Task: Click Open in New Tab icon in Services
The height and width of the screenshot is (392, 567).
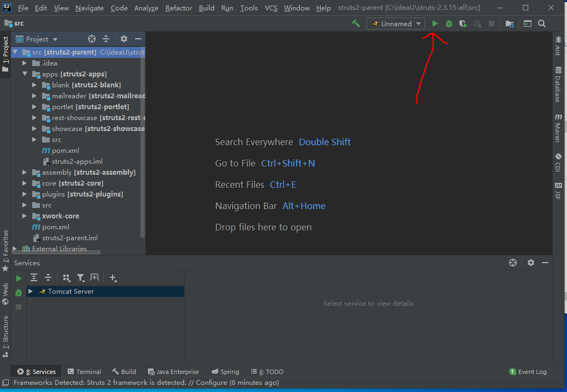Action: [94, 277]
